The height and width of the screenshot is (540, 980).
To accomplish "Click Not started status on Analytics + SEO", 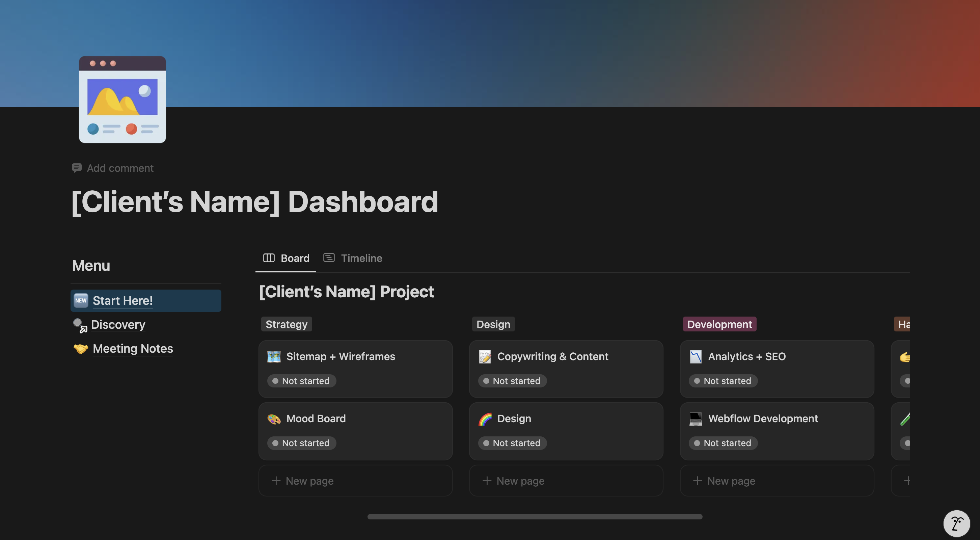I will tap(723, 381).
